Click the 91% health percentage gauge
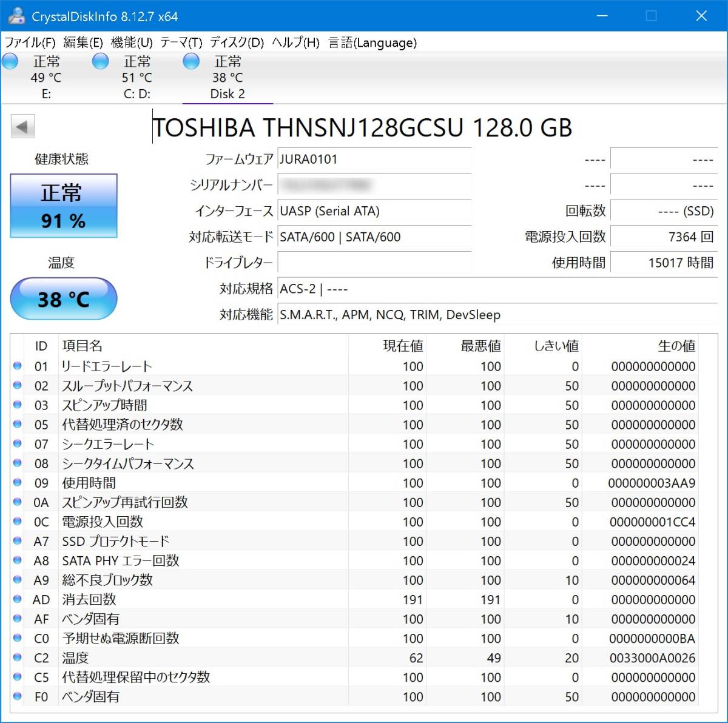The width and height of the screenshot is (728, 723). [62, 221]
